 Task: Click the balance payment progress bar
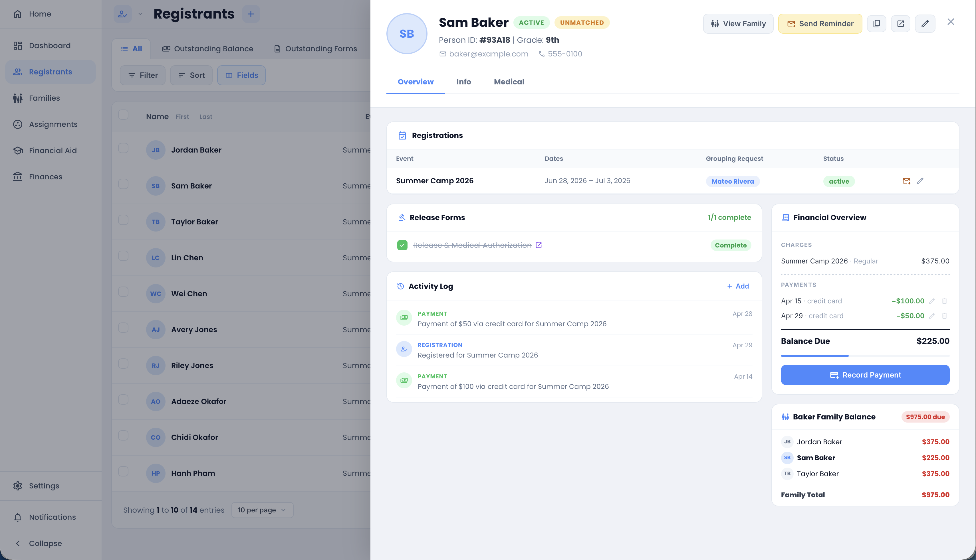tap(865, 356)
